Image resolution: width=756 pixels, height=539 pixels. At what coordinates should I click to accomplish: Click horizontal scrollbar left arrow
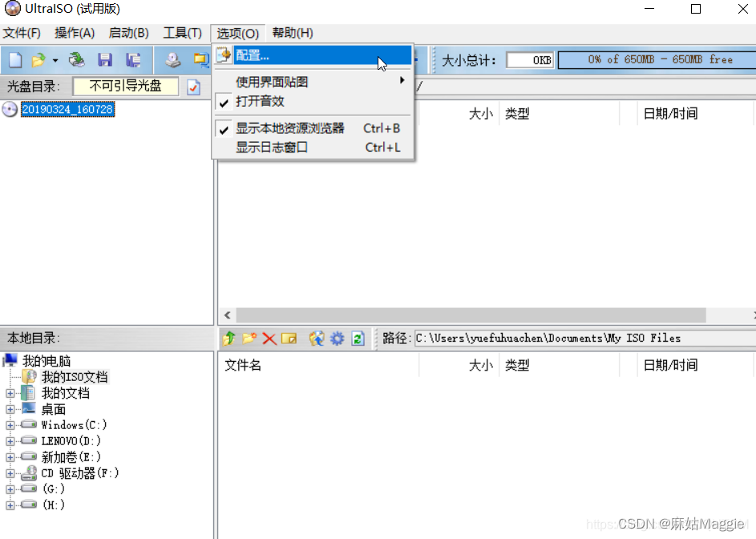click(227, 315)
